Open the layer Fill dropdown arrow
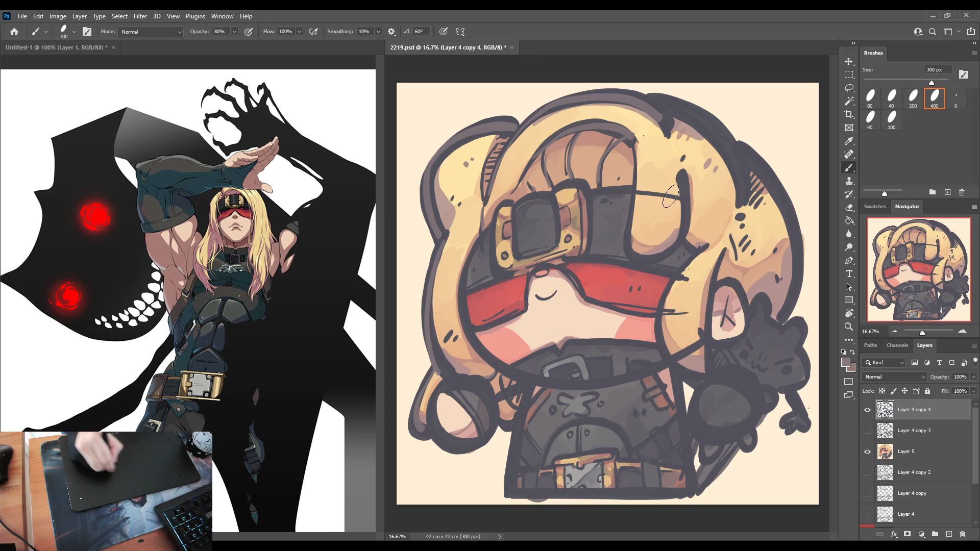The width and height of the screenshot is (980, 551). coord(973,391)
